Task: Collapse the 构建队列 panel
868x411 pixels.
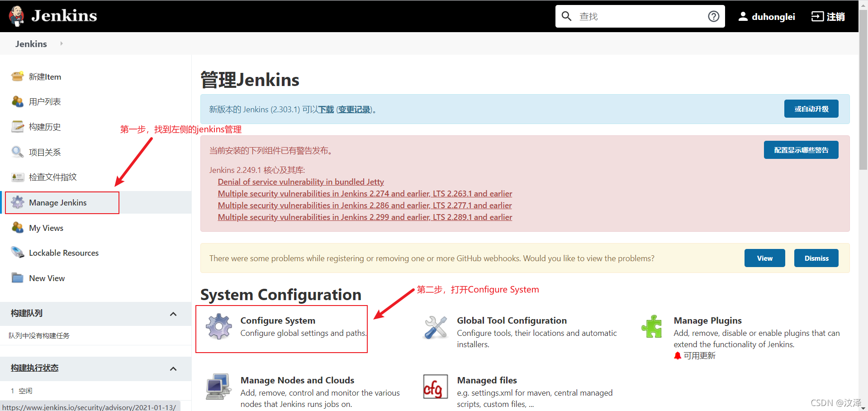Action: 173,314
